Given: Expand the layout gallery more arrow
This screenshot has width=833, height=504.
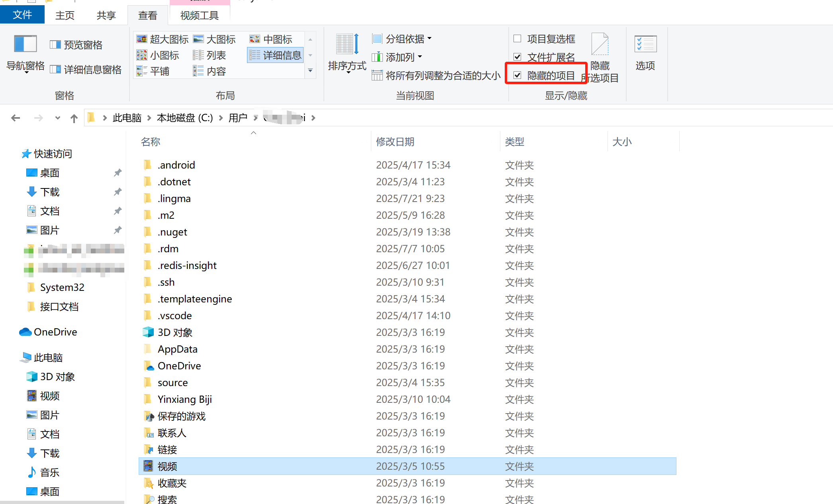Looking at the screenshot, I should point(310,71).
